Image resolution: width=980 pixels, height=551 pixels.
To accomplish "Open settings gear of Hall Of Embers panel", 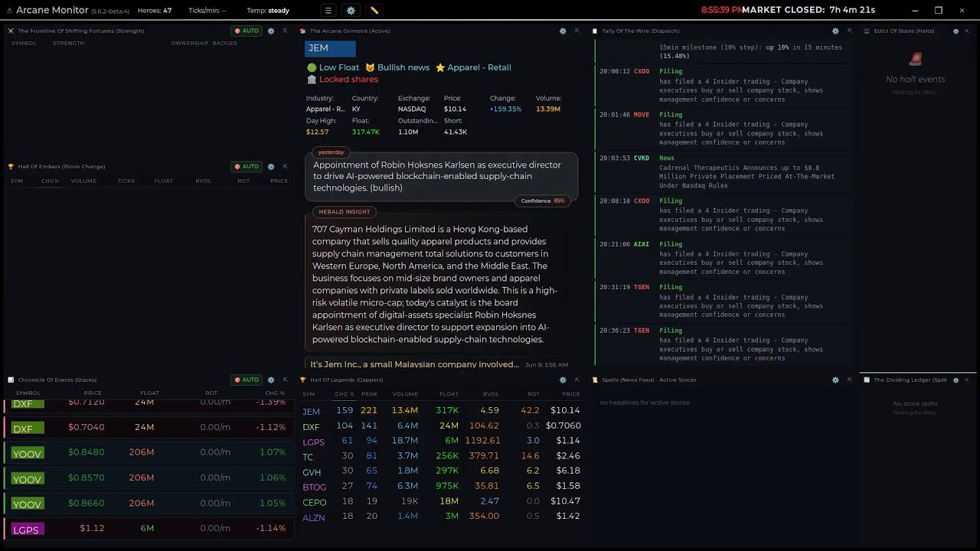I will coord(271,166).
